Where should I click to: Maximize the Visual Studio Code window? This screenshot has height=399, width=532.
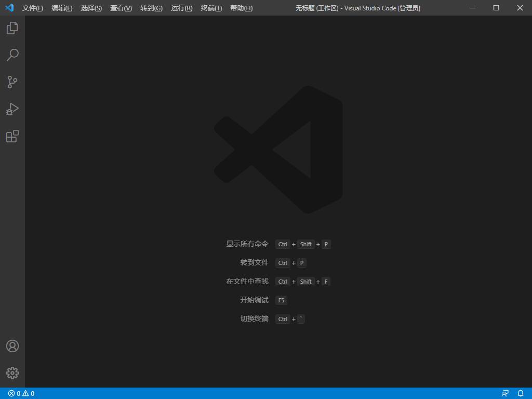(496, 8)
